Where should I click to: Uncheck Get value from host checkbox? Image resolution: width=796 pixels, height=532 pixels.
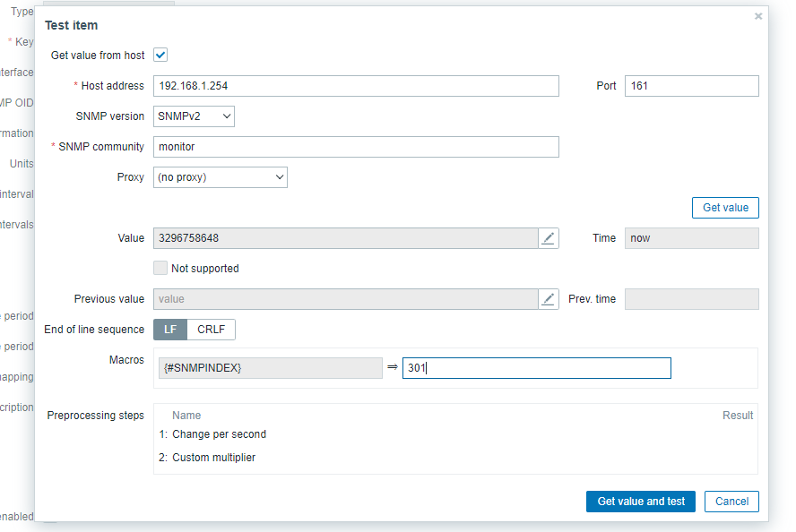[x=161, y=56]
